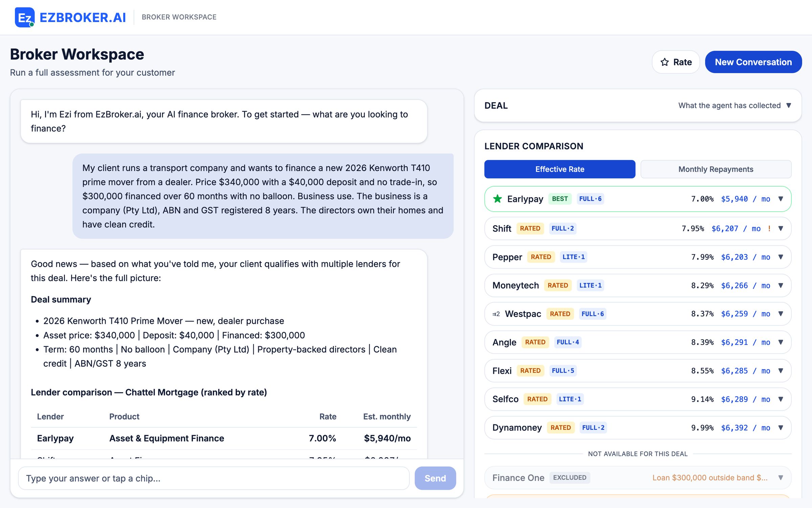
Task: Expand the Dynamoney lender row
Action: click(x=781, y=428)
